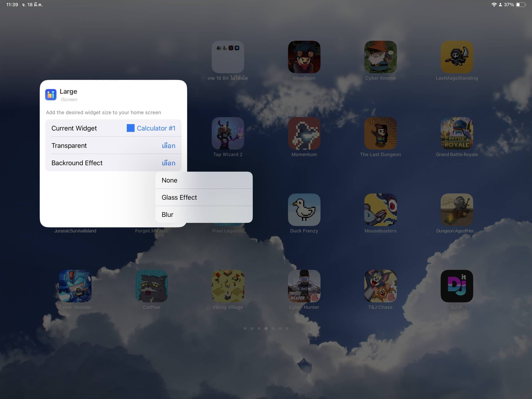Change Current Widget Calculator #1 selection
The height and width of the screenshot is (399, 532).
coord(156,128)
